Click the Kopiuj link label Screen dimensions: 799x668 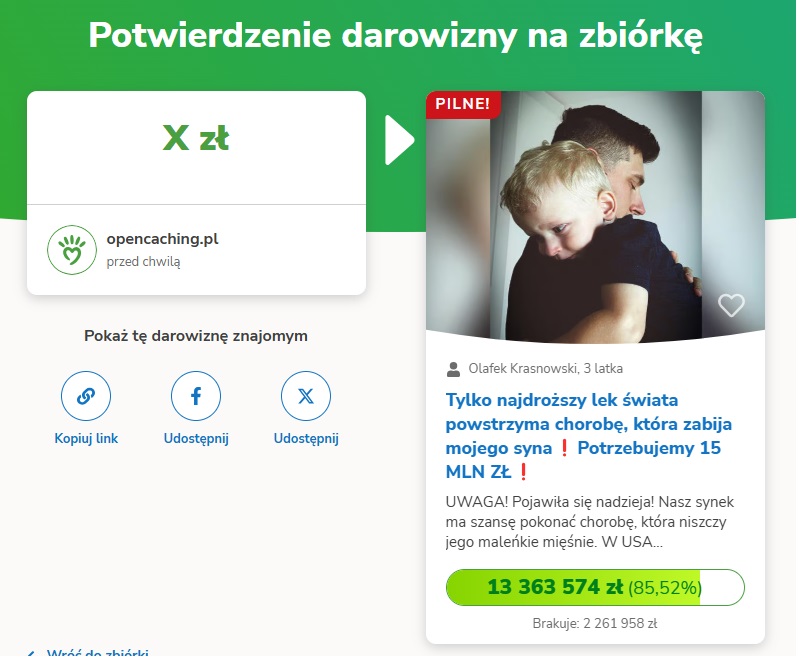pyautogui.click(x=86, y=438)
